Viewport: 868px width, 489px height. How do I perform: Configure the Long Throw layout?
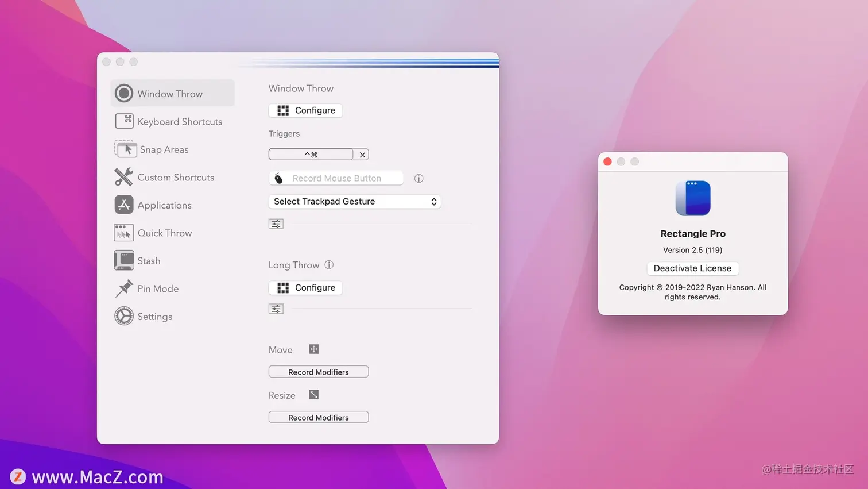(x=305, y=287)
